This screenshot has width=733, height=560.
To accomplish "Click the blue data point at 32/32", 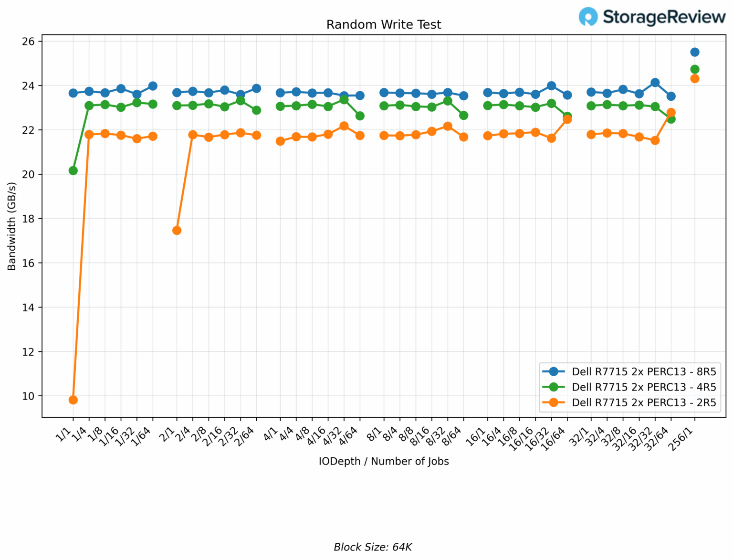I will pyautogui.click(x=655, y=83).
